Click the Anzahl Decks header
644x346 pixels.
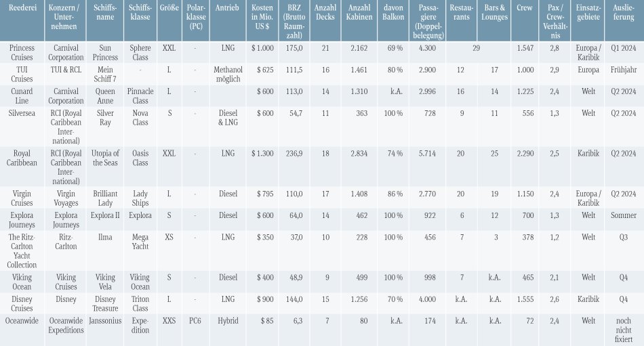point(325,12)
